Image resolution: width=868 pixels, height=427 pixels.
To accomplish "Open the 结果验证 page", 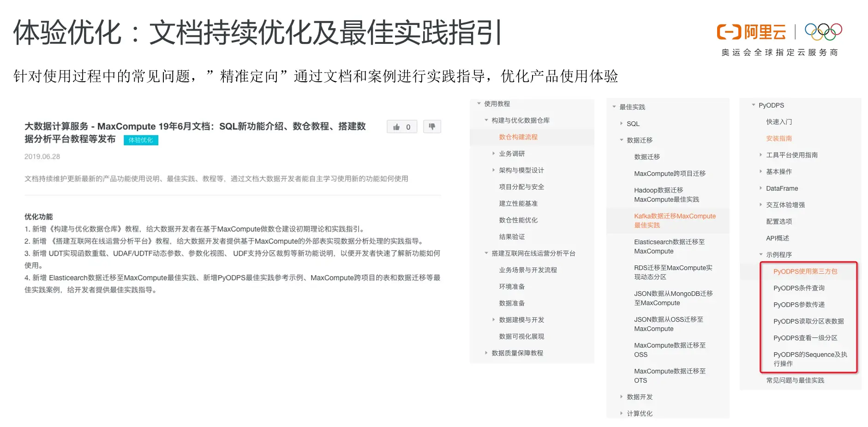I will (512, 237).
